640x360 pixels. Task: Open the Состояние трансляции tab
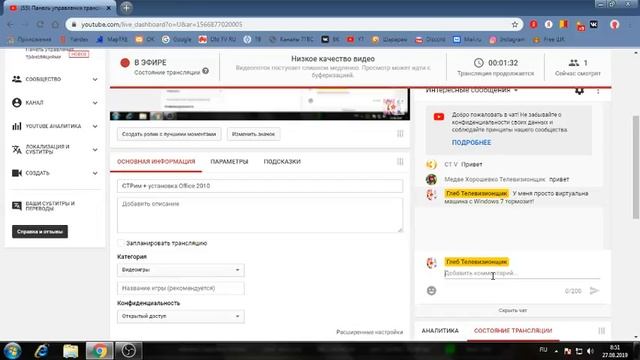click(513, 331)
